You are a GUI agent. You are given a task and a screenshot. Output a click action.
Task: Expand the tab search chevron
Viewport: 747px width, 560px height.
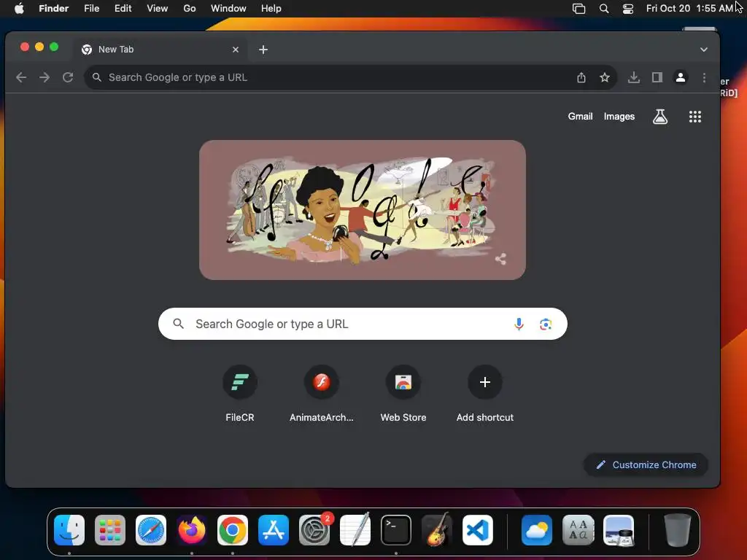coord(704,50)
